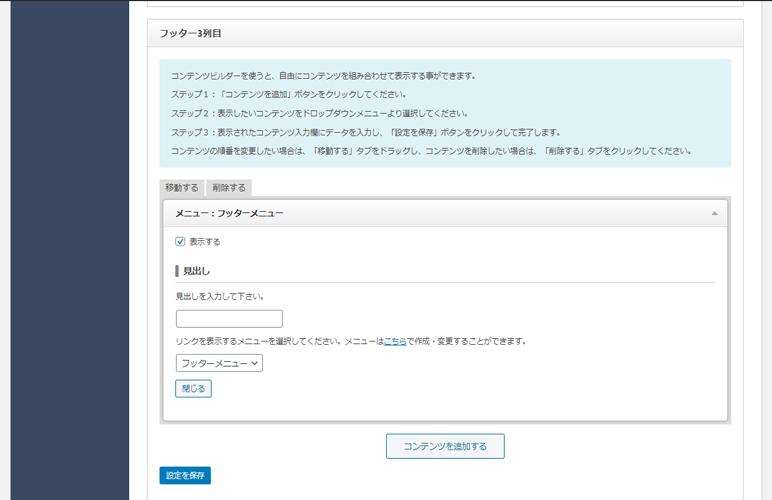This screenshot has height=500, width=772.
Task: Click the 見出し section heading
Action: (196, 271)
